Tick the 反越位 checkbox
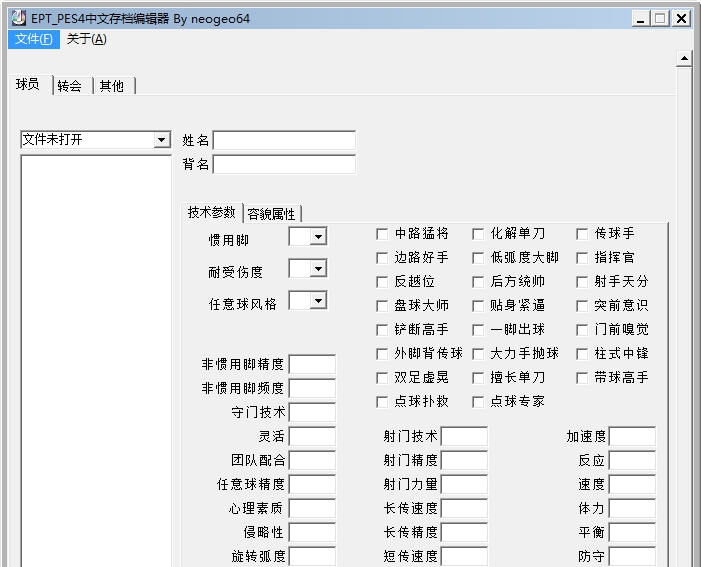The height and width of the screenshot is (567, 701). click(382, 282)
